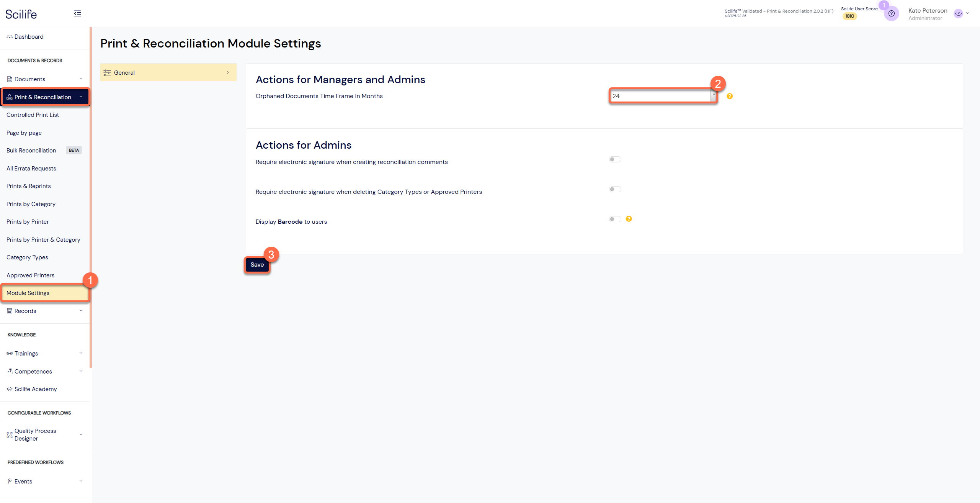
Task: Toggle e-signature for deleting Category Types
Action: (x=615, y=189)
